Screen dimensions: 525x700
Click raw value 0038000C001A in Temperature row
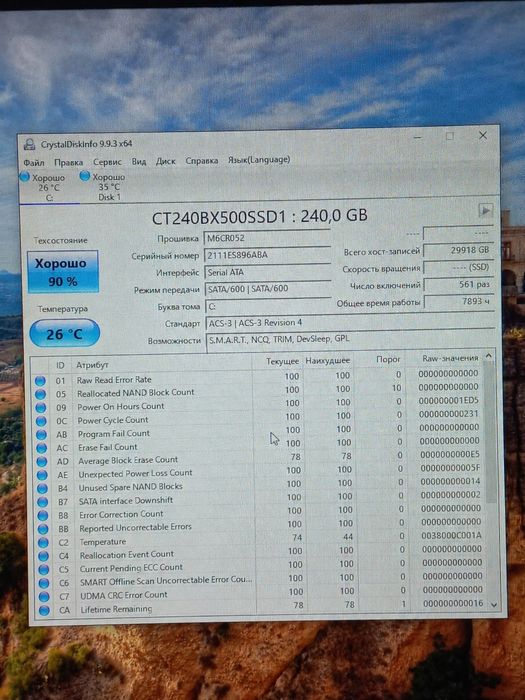[451, 535]
